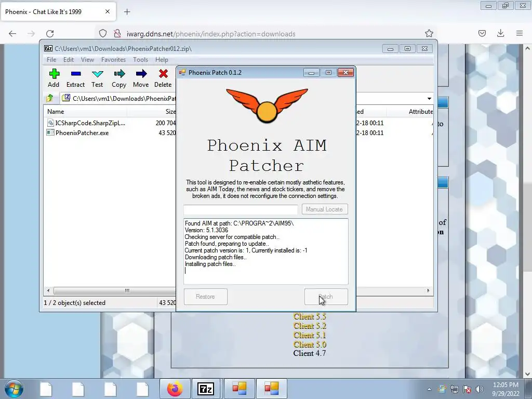532x399 pixels.
Task: Open the Firefox hamburger menu
Action: 520,34
